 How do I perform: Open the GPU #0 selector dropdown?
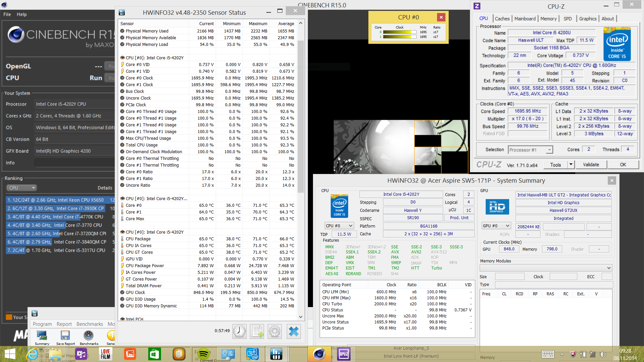[496, 226]
